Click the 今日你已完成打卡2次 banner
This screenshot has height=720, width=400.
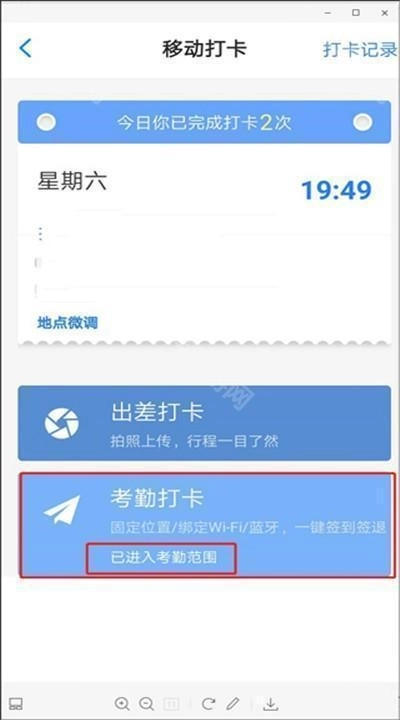204,122
